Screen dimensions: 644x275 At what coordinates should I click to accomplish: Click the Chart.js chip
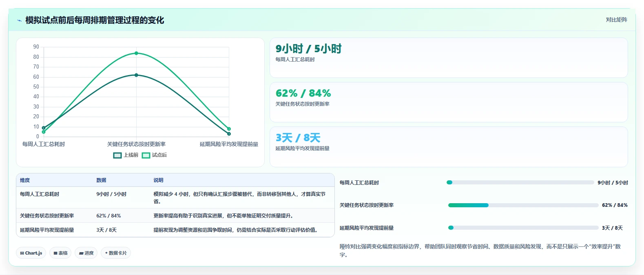[x=31, y=253]
